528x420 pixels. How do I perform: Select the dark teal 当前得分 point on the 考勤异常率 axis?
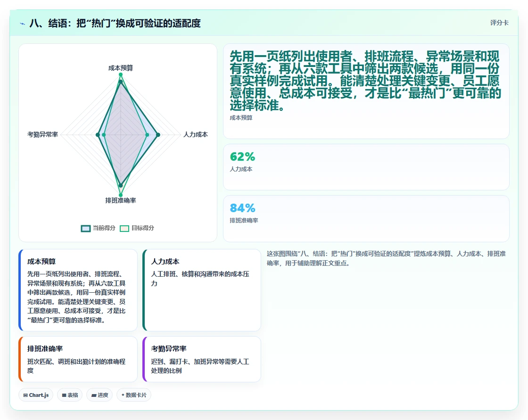[98, 135]
